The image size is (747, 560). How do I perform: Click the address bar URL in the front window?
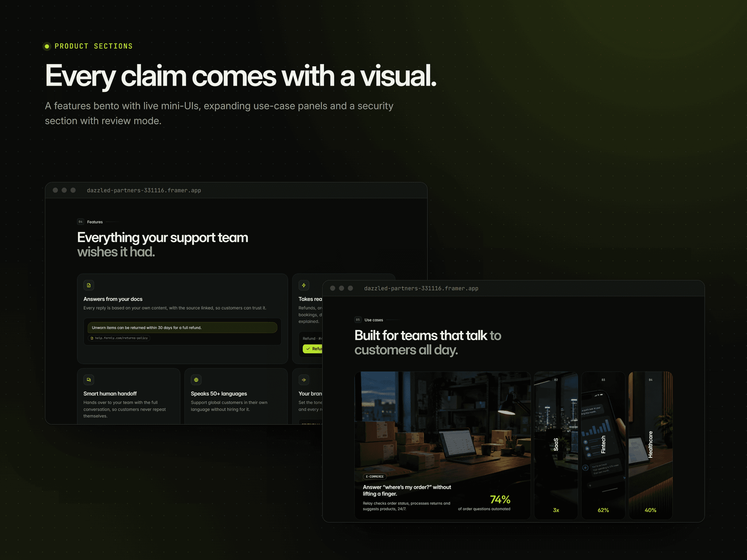(x=421, y=288)
